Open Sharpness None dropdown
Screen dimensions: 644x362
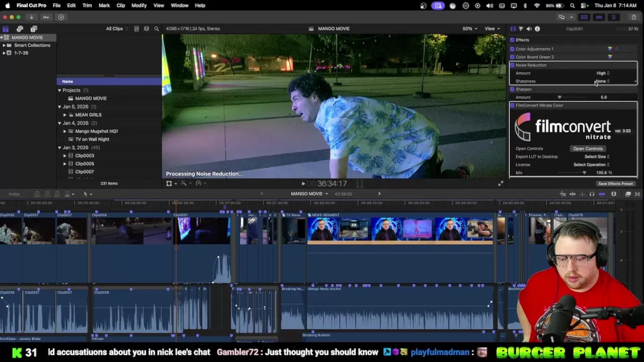[x=602, y=81]
